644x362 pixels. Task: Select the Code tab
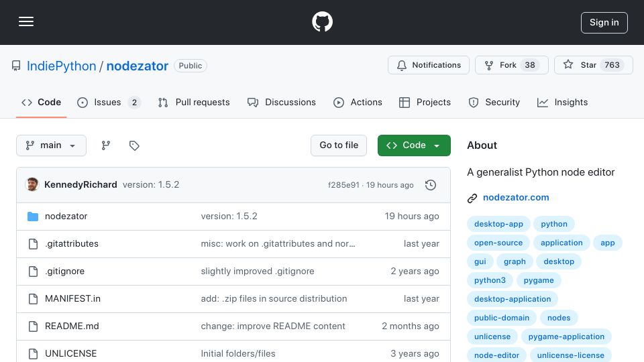(x=41, y=102)
